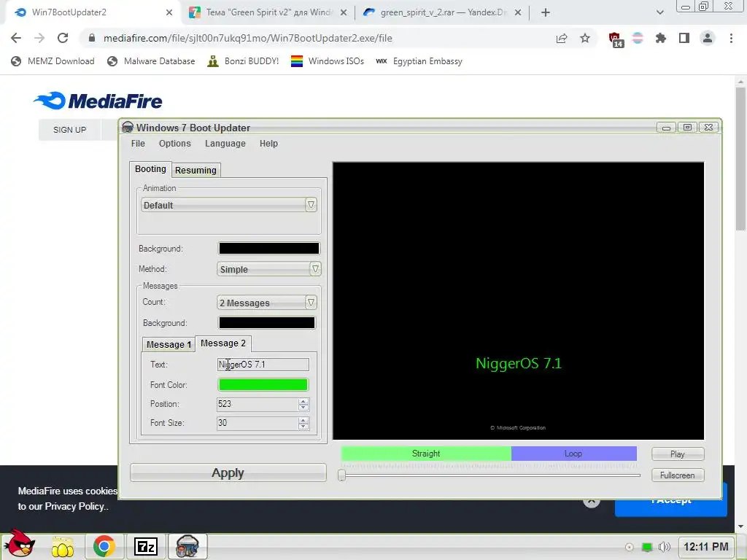Switch to Green Spirit v2 theme tab
This screenshot has width=747, height=560.
[x=268, y=12]
